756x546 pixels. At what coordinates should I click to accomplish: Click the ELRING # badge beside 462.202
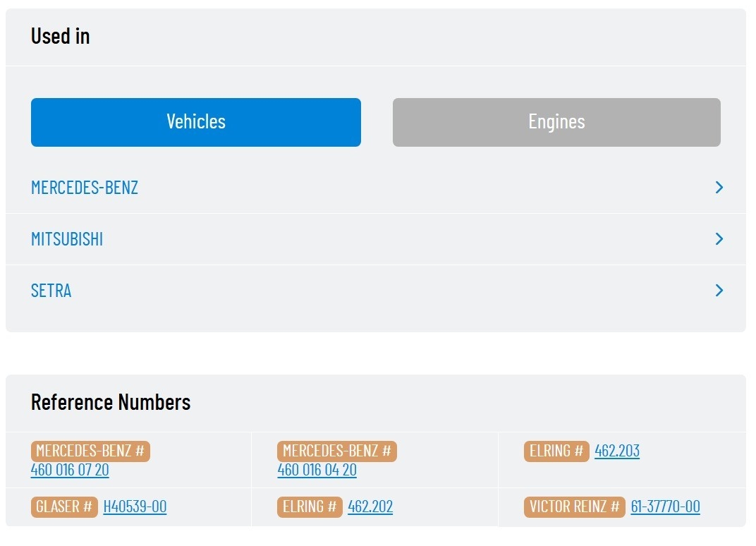pos(310,507)
